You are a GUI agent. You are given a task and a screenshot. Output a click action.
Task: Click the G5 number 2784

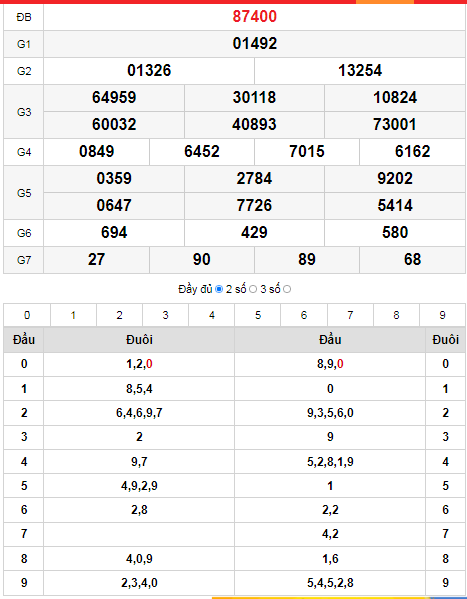coord(254,179)
